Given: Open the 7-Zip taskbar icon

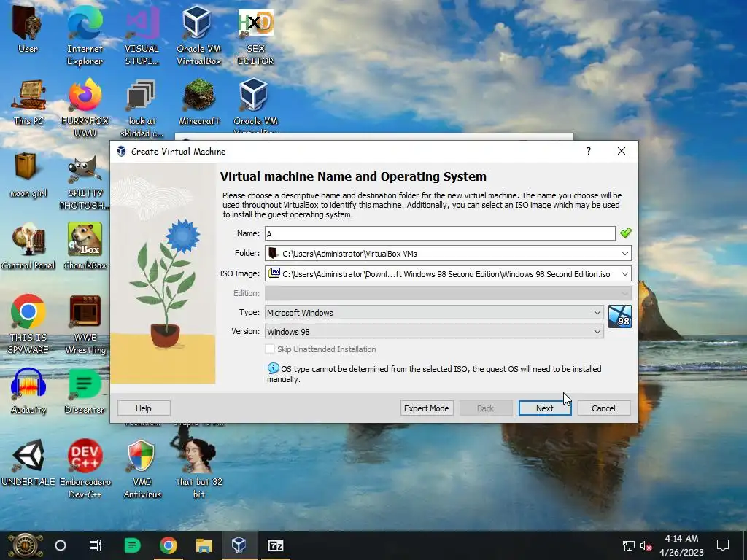Looking at the screenshot, I should [x=275, y=545].
